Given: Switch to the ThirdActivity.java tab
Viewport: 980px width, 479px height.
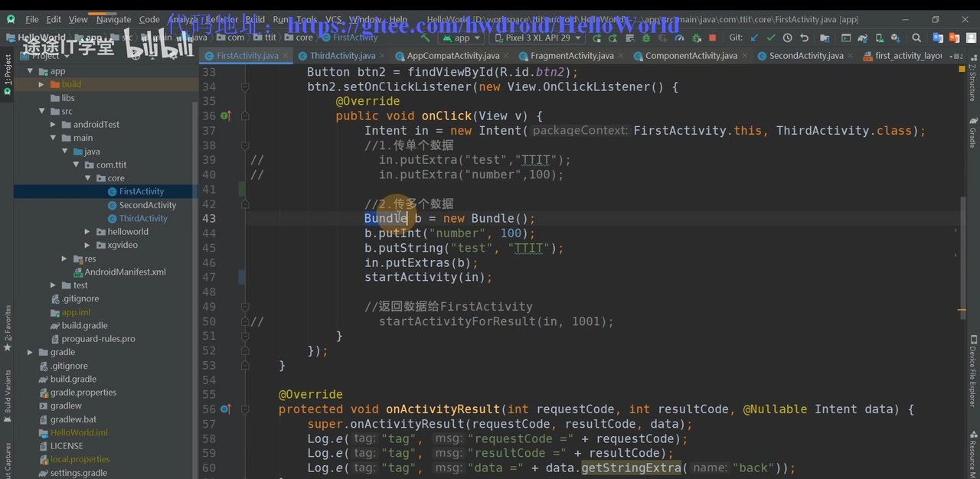Looking at the screenshot, I should [342, 56].
